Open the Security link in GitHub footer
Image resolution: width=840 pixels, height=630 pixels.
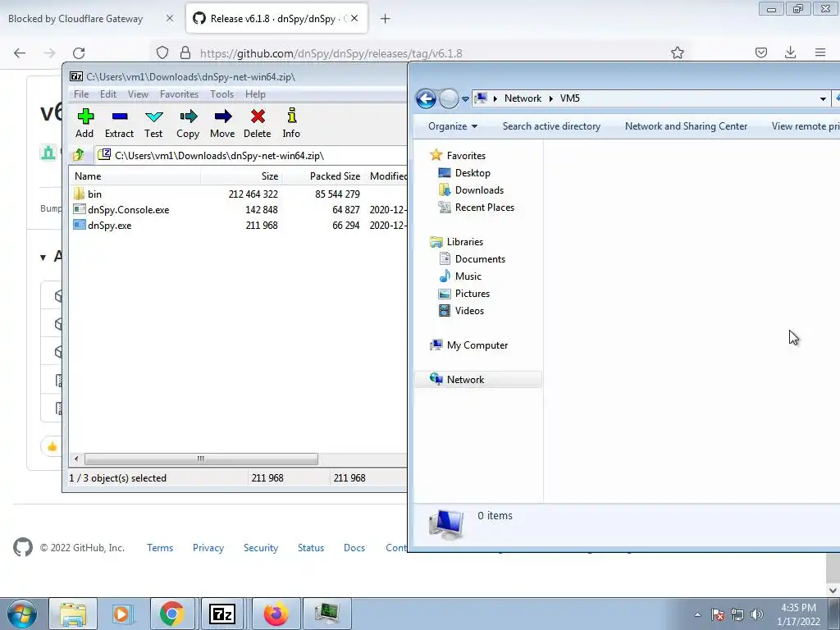tap(261, 548)
